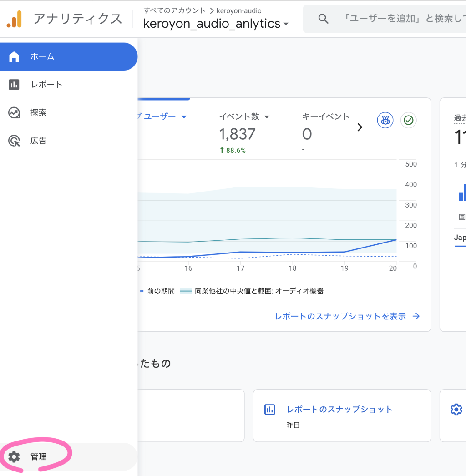Click the home icon in sidebar
This screenshot has width=466, height=476.
click(14, 56)
